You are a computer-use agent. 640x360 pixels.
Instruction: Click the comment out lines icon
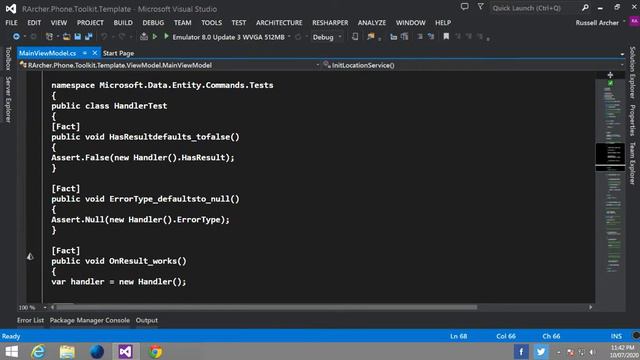point(420,37)
